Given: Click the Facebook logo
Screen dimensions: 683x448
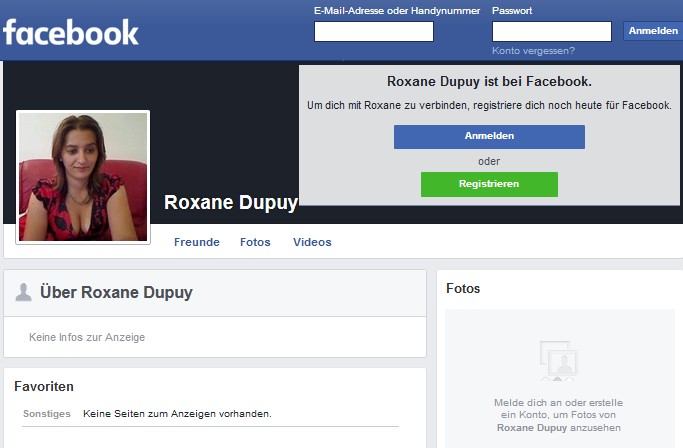Looking at the screenshot, I should (71, 32).
